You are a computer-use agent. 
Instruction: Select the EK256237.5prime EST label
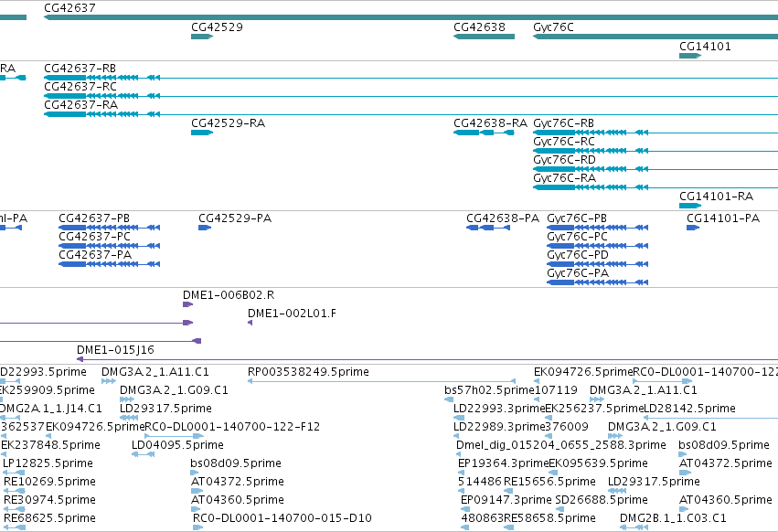coord(594,409)
